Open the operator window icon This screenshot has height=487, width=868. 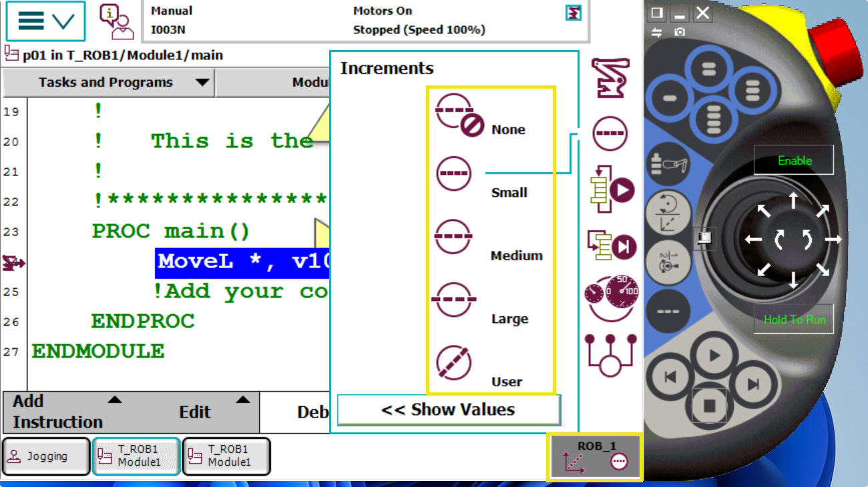(116, 21)
